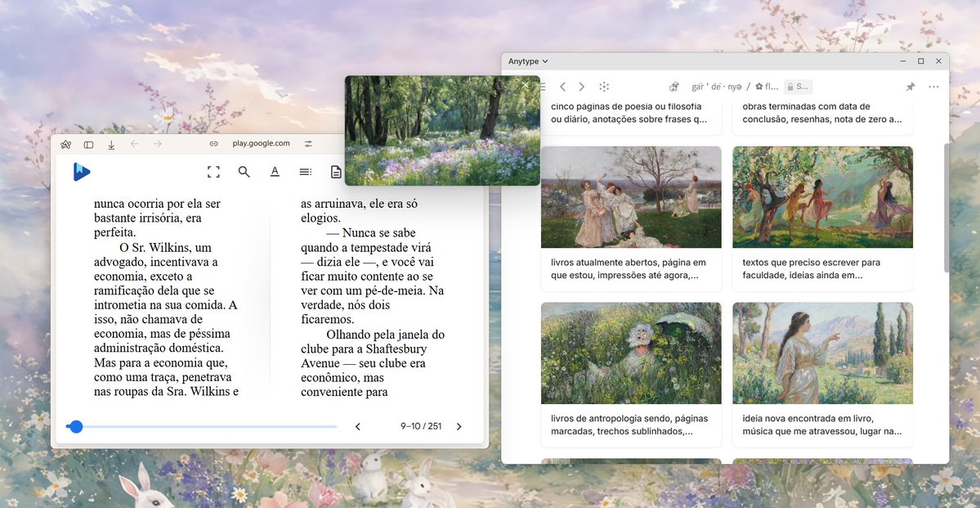
Task: Toggle the sidebar panel in browser window
Action: [89, 145]
